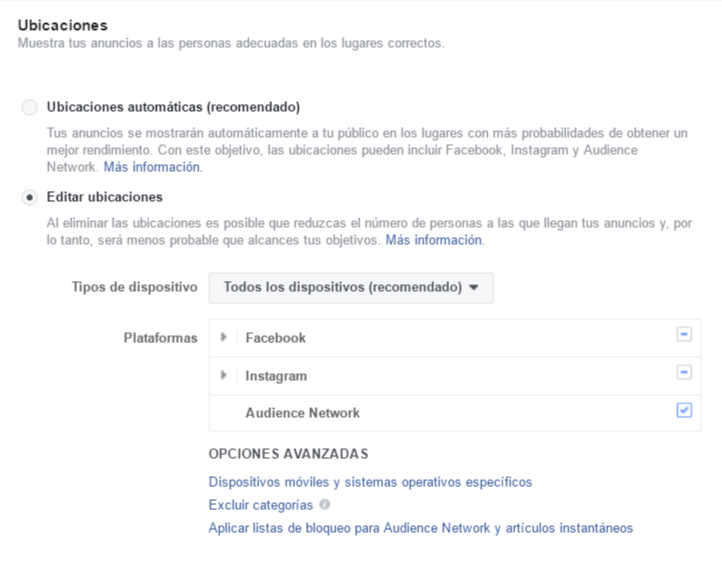Expand the Instagram placements arrow
Image resolution: width=722 pixels, height=581 pixels.
(x=224, y=376)
